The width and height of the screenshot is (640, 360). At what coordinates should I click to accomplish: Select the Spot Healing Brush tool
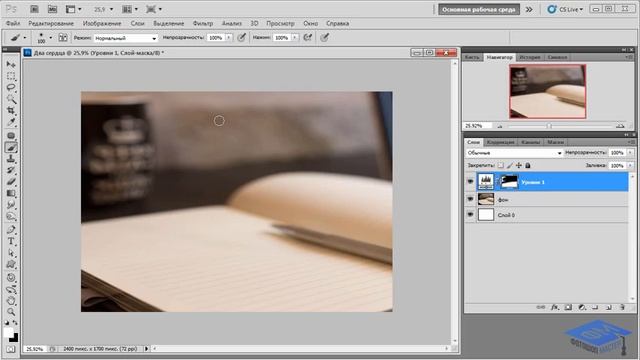click(x=11, y=136)
